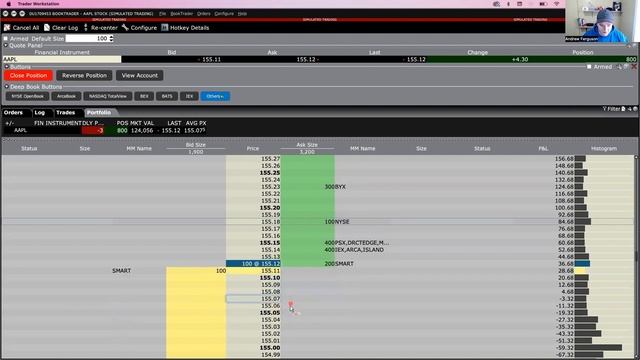Click Bluetooth icon in macOS menu bar
The width and height of the screenshot is (640, 360).
pyautogui.click(x=508, y=4)
